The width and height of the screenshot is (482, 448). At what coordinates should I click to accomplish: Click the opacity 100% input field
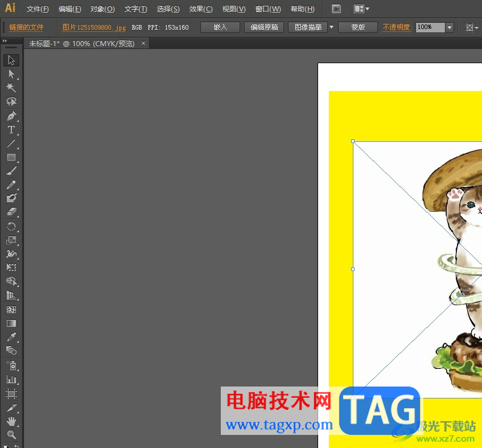(430, 27)
